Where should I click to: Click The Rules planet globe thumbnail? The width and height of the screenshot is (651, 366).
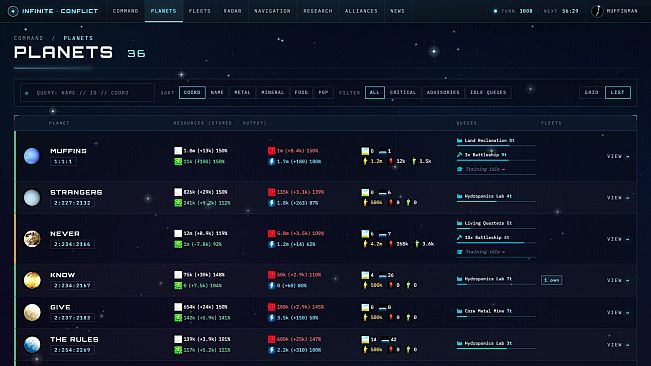coord(32,345)
